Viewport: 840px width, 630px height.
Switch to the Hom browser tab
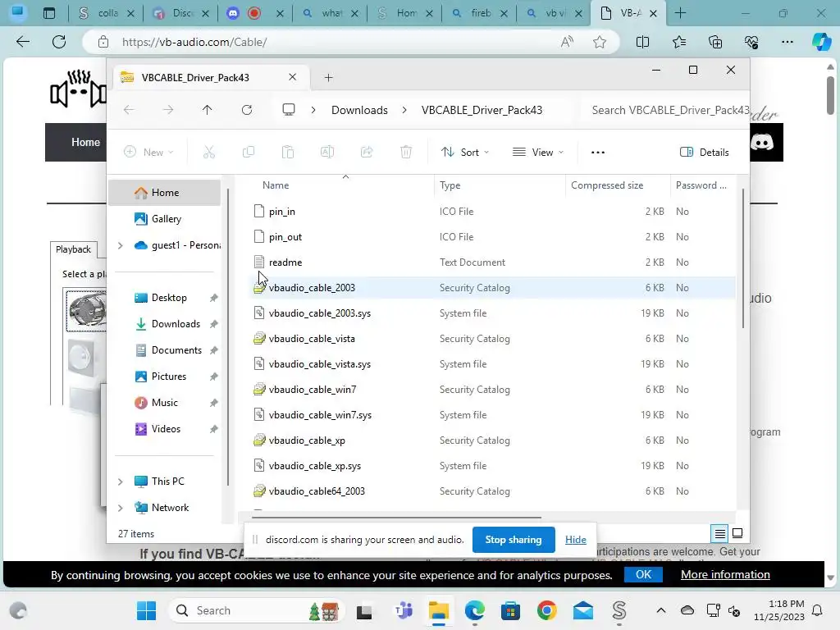click(x=404, y=13)
